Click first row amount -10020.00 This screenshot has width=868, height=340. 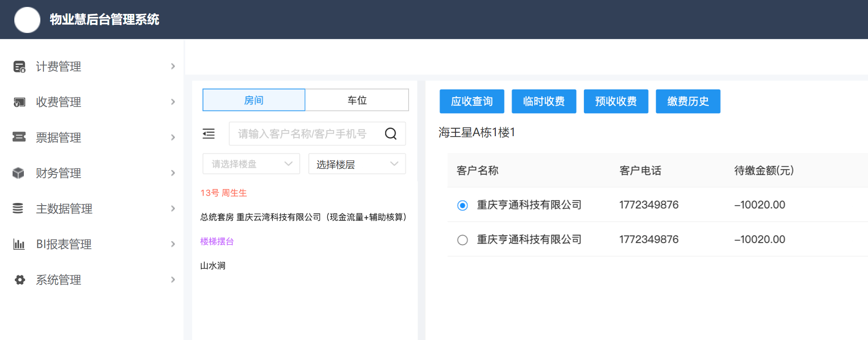click(x=760, y=205)
